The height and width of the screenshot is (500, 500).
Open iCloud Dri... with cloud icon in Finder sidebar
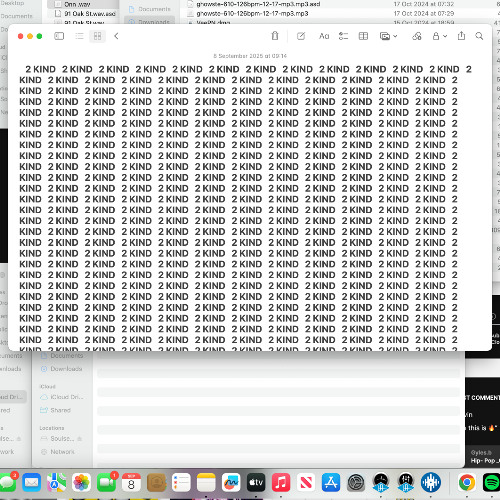(x=62, y=397)
